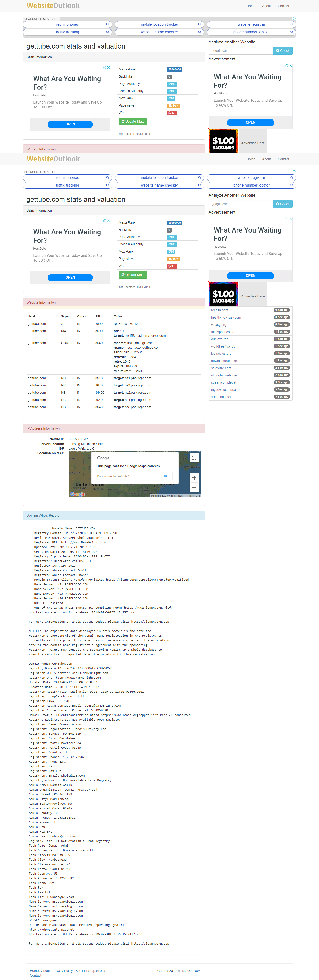Image resolution: width=319 pixels, height=980 pixels.
Task: Zoom out on the location map
Action: point(194,487)
